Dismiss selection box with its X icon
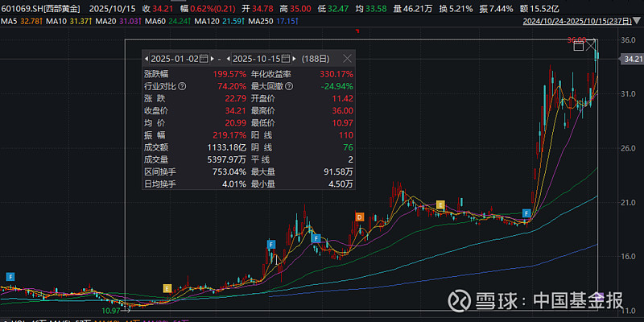The width and height of the screenshot is (644, 322). [591, 45]
